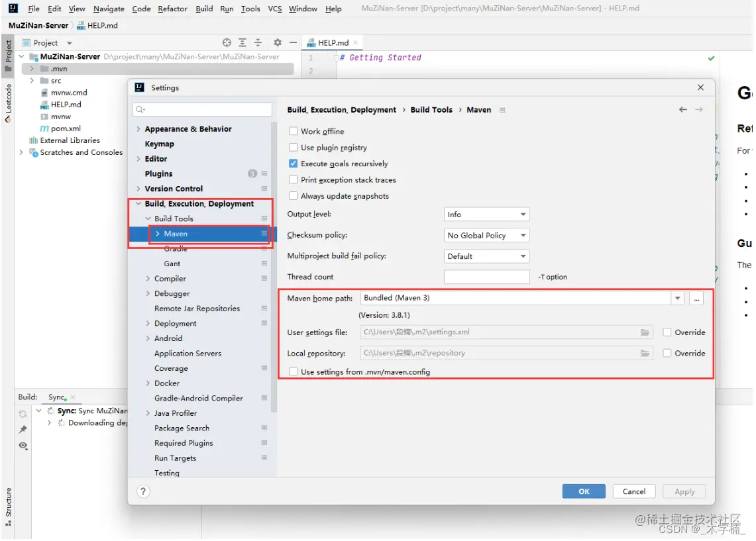Enable Print exception stack traces
756x541 pixels.
[x=293, y=179]
